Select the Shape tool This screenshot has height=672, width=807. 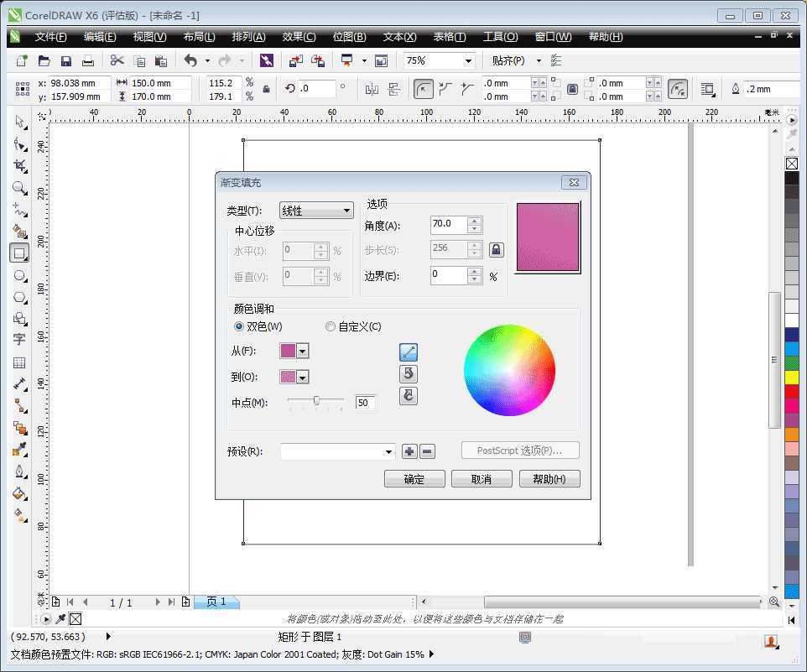20,143
